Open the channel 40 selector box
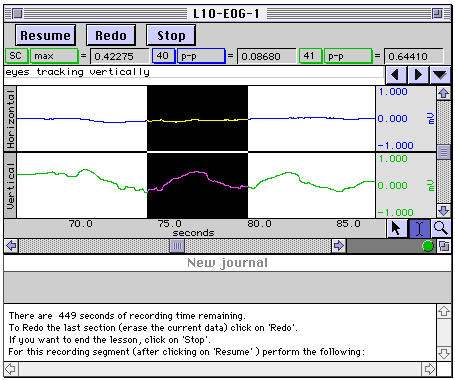The image size is (455, 380). 163,56
